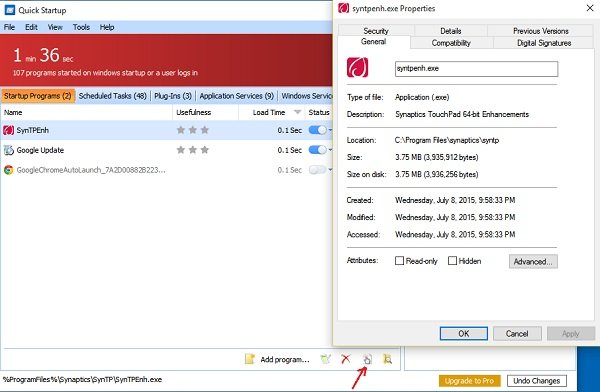Check the Read-only attribute checkbox
600x392 pixels.
(x=399, y=261)
